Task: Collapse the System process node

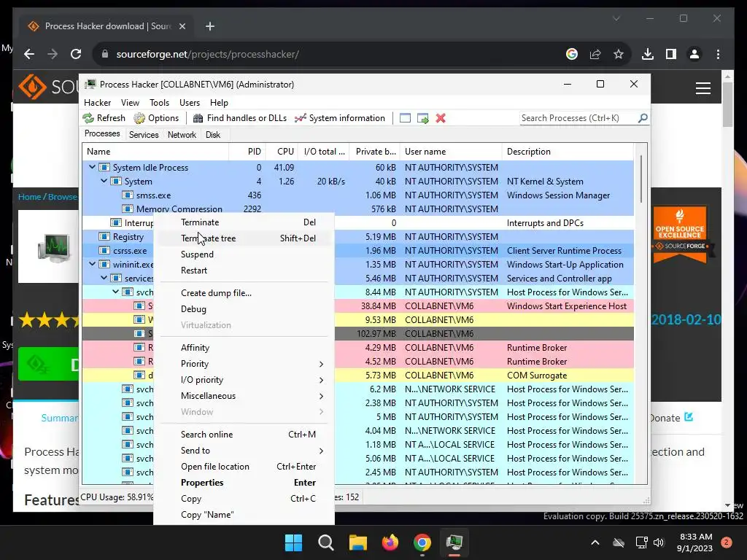Action: click(104, 181)
